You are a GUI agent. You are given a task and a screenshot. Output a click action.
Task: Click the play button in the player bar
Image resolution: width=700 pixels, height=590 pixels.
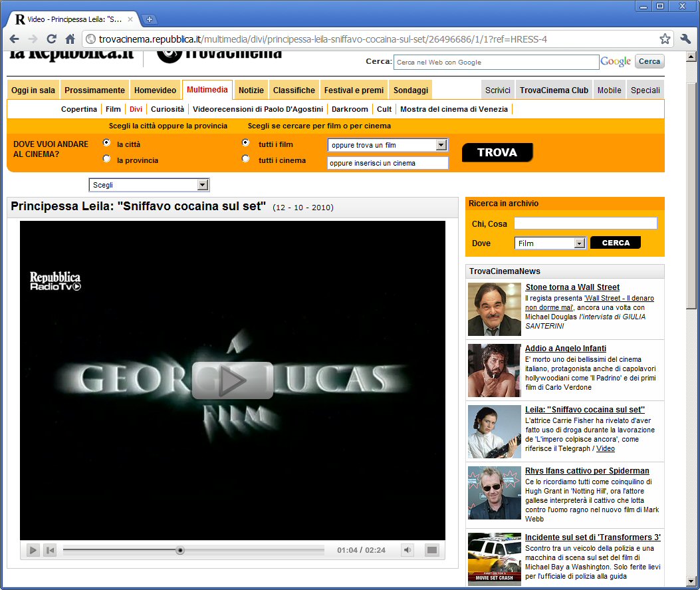pyautogui.click(x=33, y=550)
